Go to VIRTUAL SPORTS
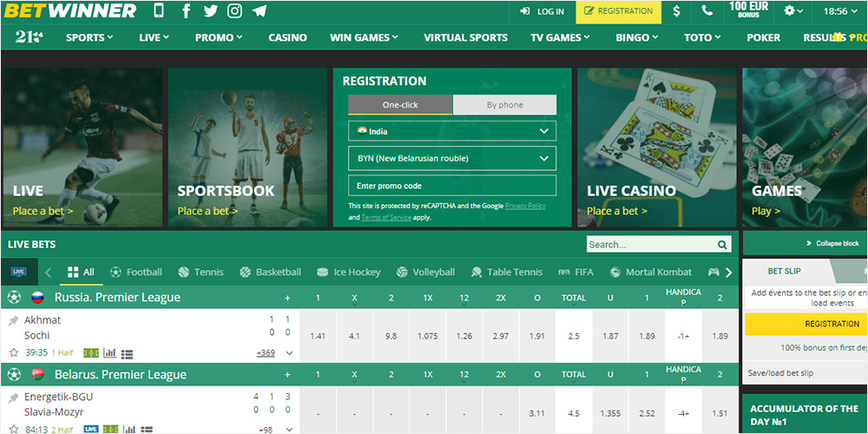The width and height of the screenshot is (868, 434). coord(465,37)
